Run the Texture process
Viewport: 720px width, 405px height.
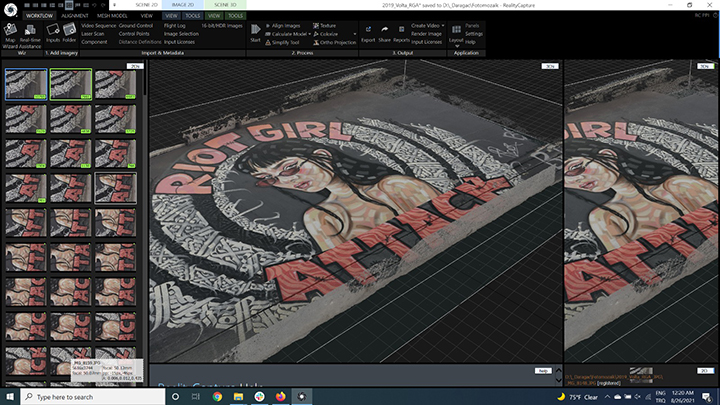coord(324,26)
